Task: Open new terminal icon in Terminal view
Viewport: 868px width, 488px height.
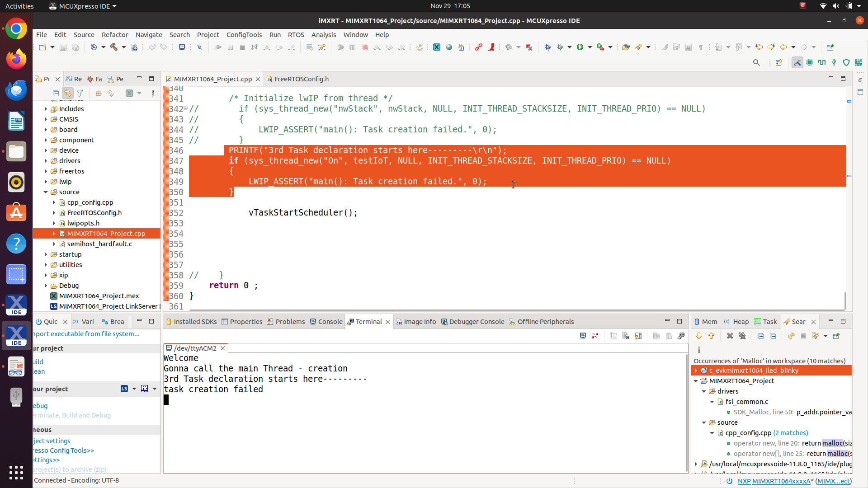Action: (583, 336)
